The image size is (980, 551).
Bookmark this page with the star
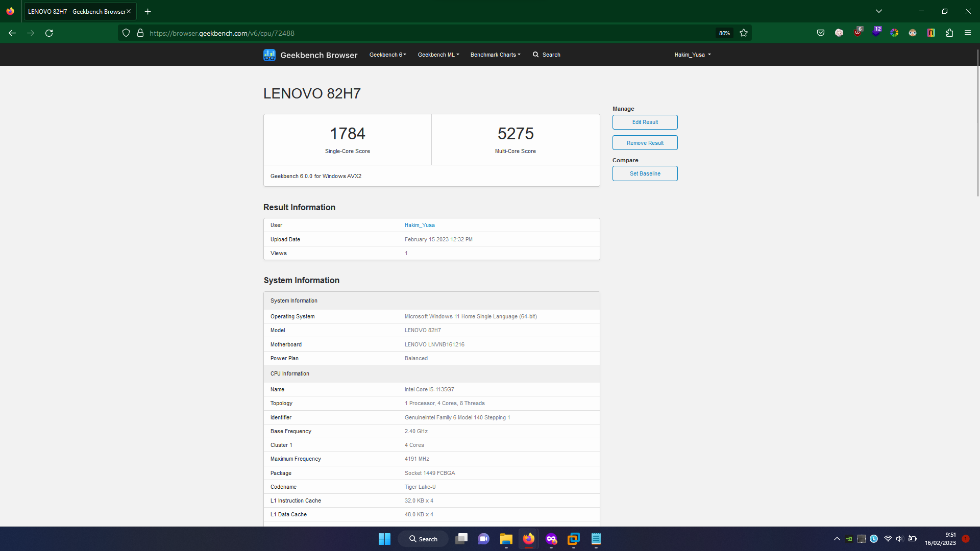[x=744, y=33]
